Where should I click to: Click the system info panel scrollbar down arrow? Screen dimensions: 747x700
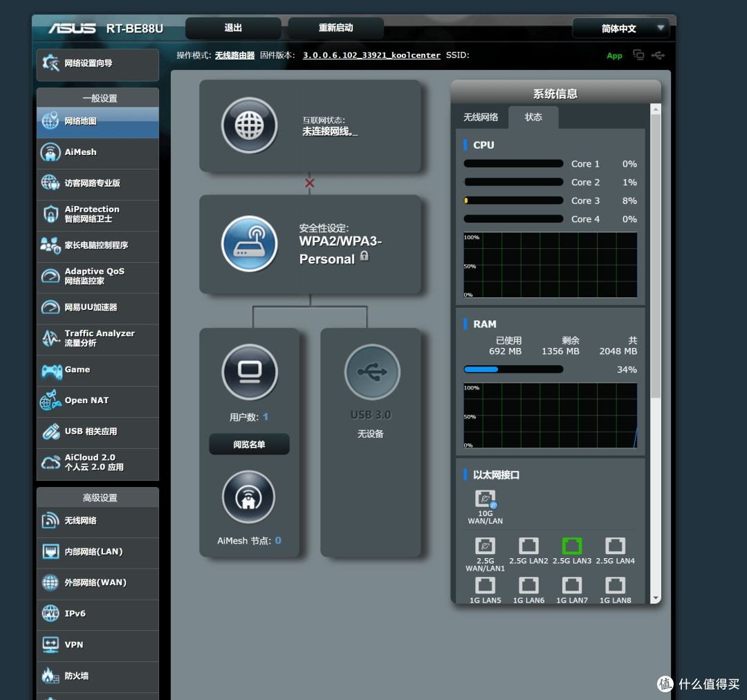pos(655,598)
